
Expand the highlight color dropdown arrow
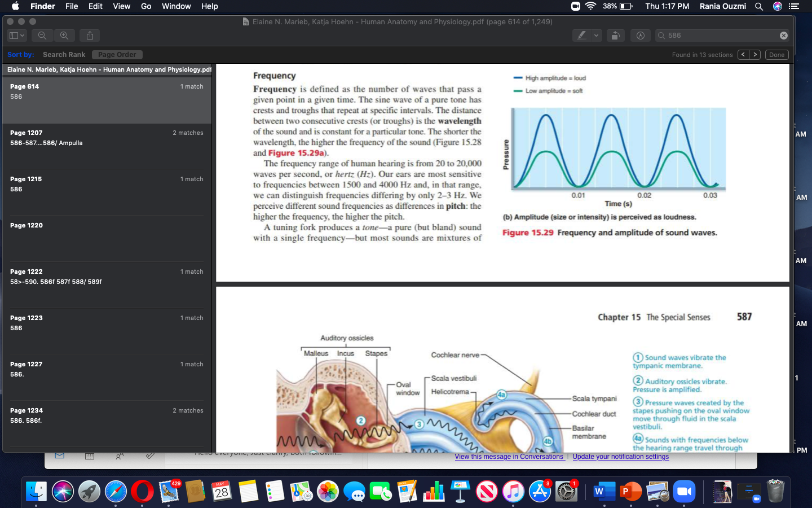click(x=596, y=36)
